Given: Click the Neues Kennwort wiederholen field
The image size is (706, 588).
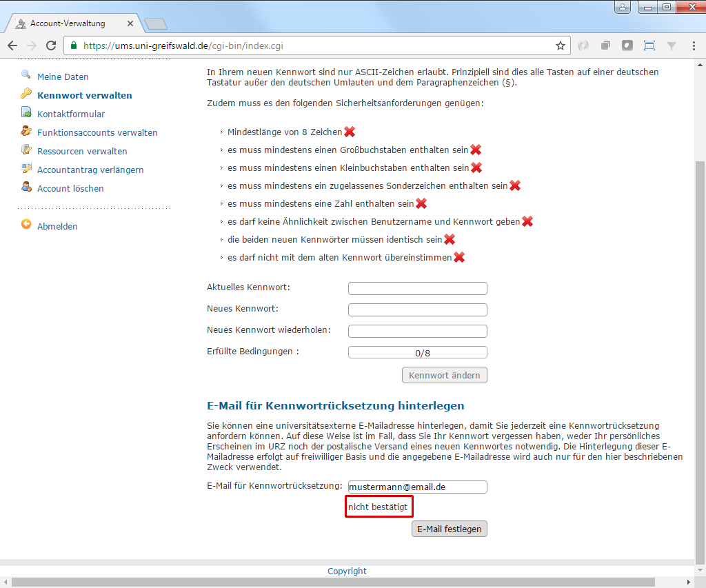Looking at the screenshot, I should pos(417,332).
